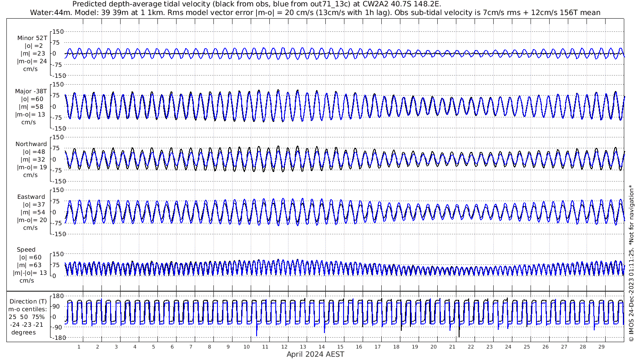Click the 'April 2024 AEST' x-axis title
Screen dimensions: 637x364
(x=315, y=354)
